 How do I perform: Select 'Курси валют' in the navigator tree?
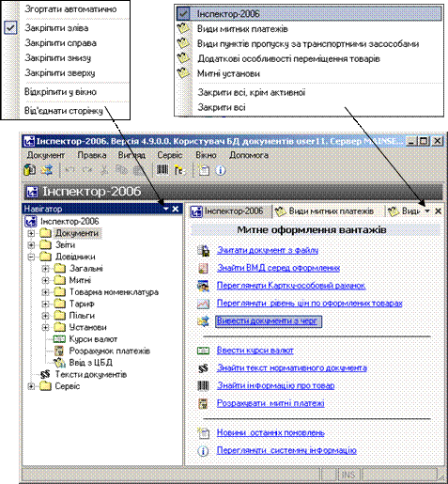[93, 339]
